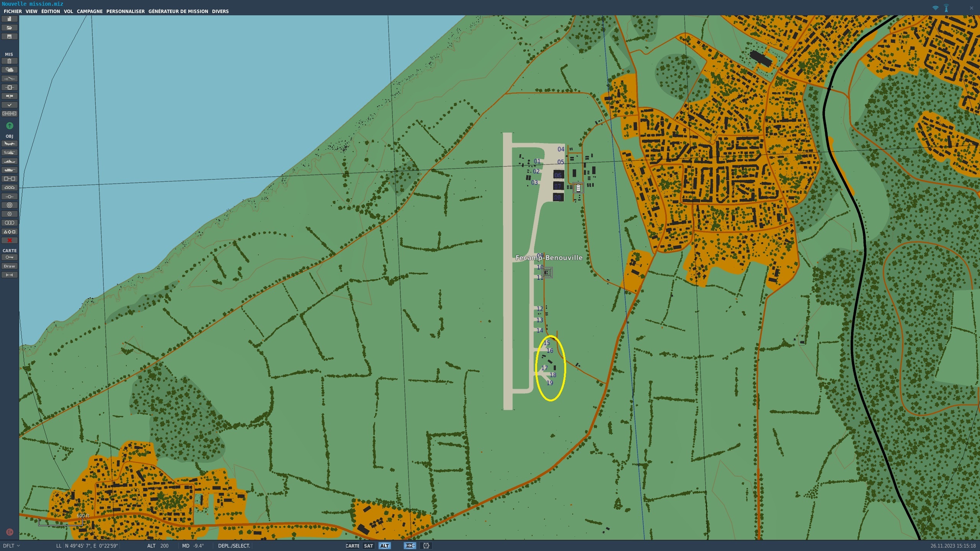Select the ground vehicle tank tool

[x=10, y=170]
